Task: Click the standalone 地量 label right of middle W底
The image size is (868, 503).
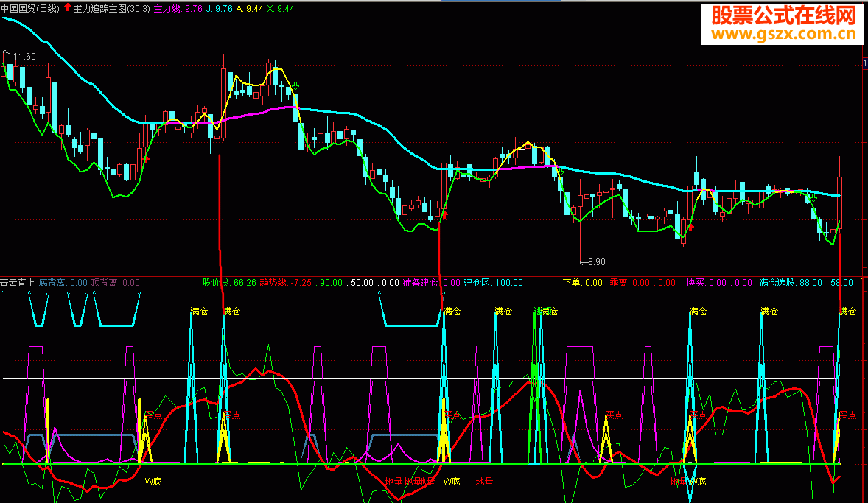Action: (x=484, y=482)
